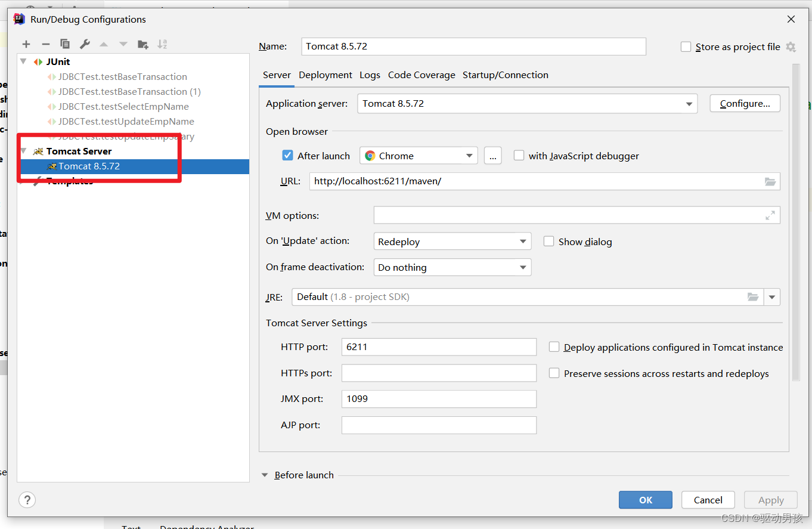Browse URL folder icon

pos(770,181)
